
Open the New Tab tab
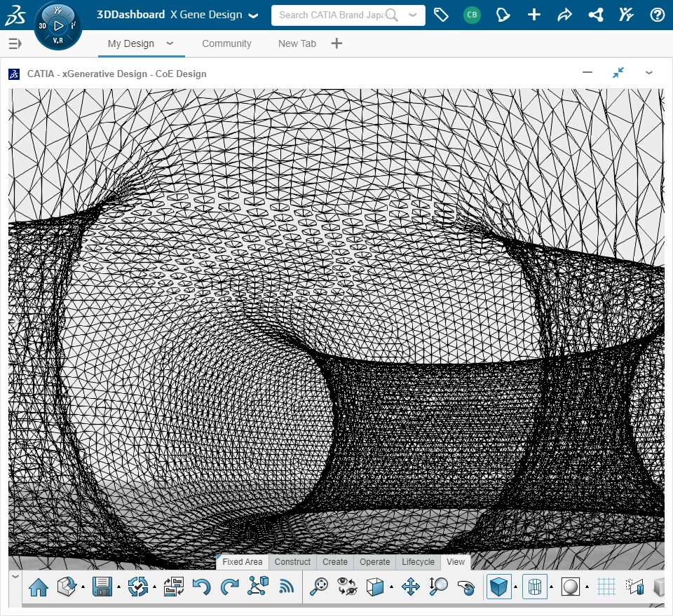tap(297, 43)
